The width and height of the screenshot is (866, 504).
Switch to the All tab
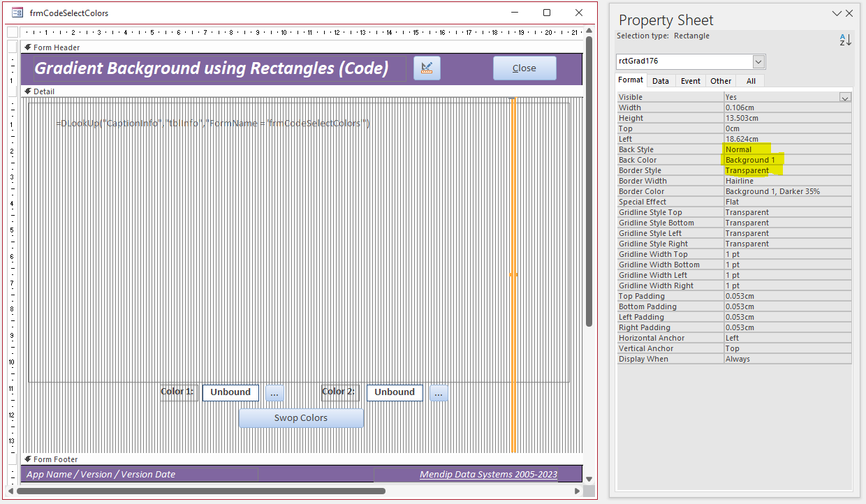pos(751,81)
